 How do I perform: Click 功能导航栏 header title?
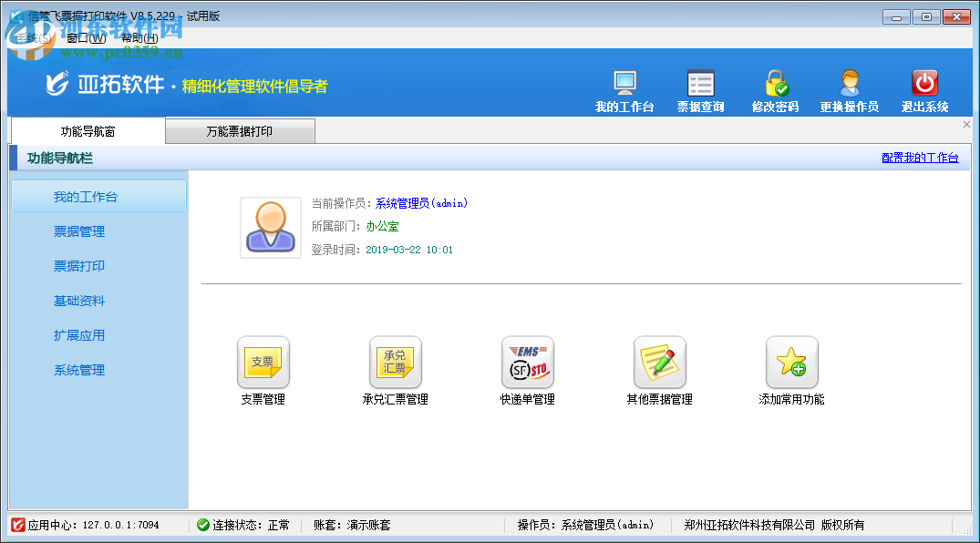tap(60, 159)
